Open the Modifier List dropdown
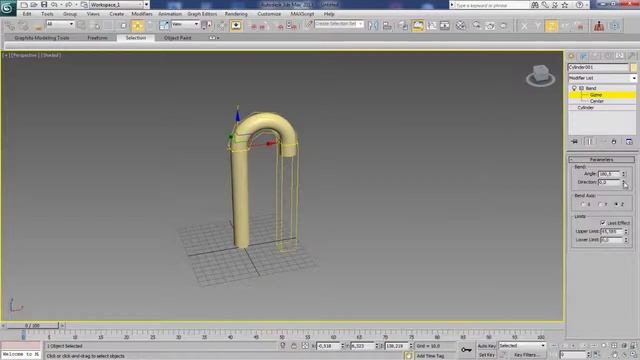Image resolution: width=640 pixels, height=360 pixels. pos(602,78)
